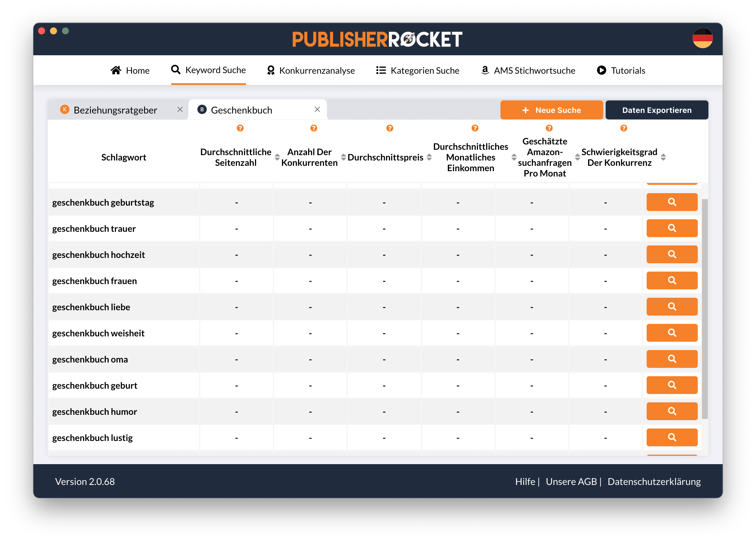Open the German flag language selector
This screenshot has height=542, width=756.
tap(702, 38)
